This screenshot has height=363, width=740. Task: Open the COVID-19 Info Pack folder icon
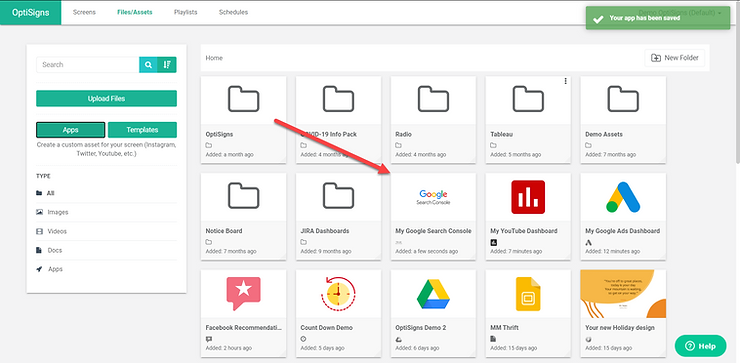(x=338, y=99)
